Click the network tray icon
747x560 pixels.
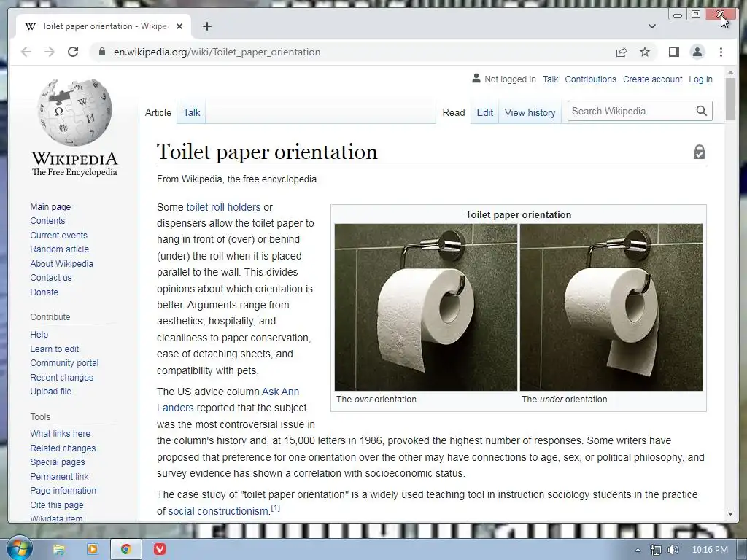(x=656, y=550)
